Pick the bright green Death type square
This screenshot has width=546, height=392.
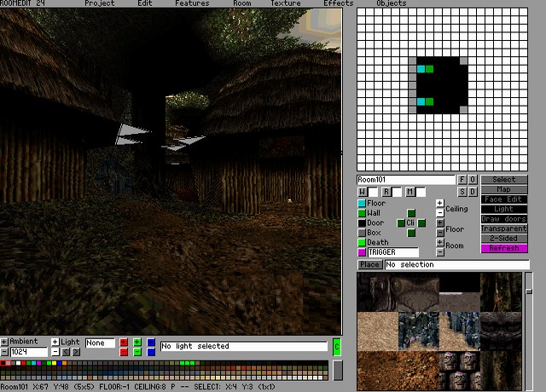362,243
